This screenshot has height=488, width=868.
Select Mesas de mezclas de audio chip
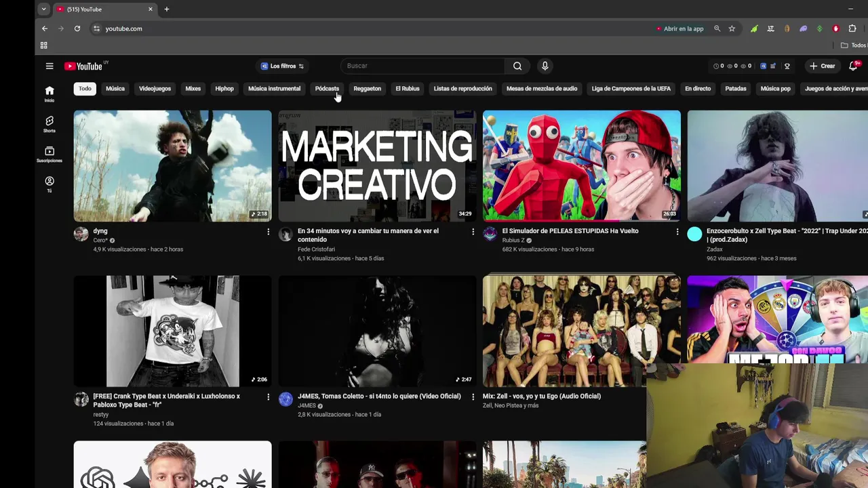coord(542,89)
